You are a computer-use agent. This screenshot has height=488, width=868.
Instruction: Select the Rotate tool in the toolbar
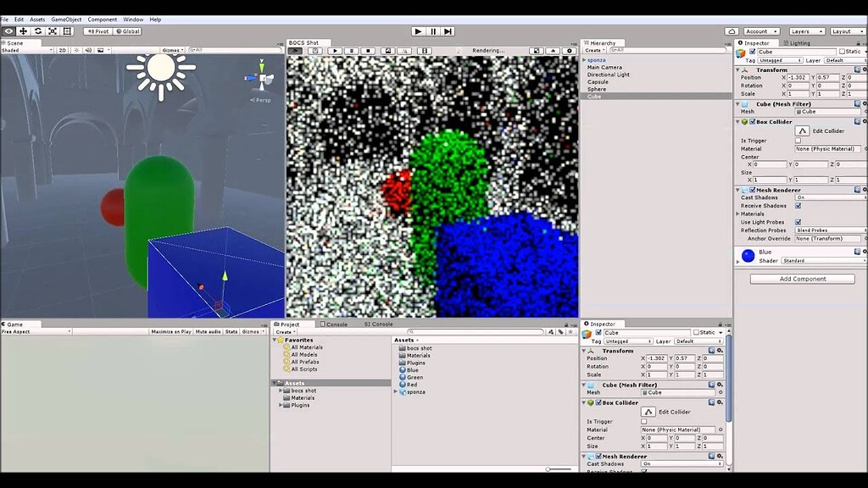click(37, 30)
